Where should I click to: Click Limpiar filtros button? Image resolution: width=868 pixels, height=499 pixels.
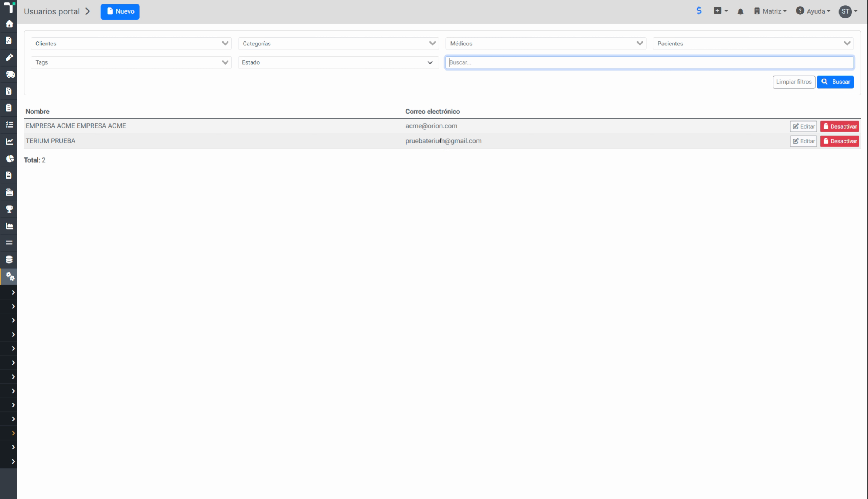794,82
